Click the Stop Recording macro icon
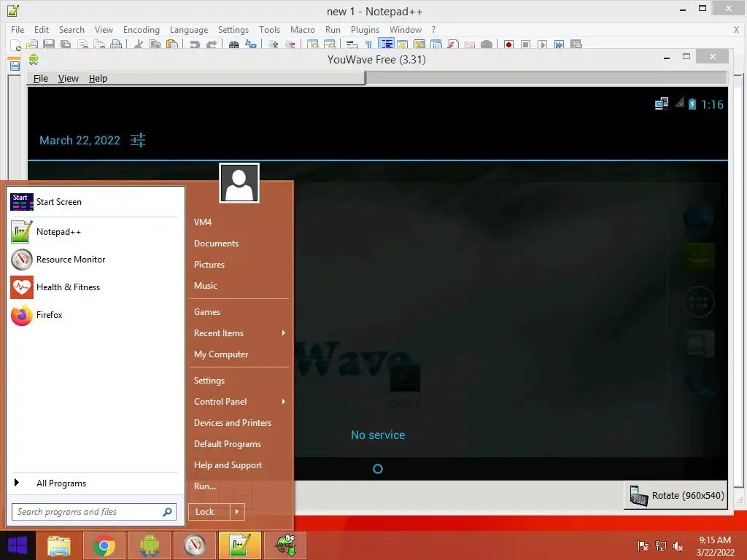747x560 pixels. point(525,44)
